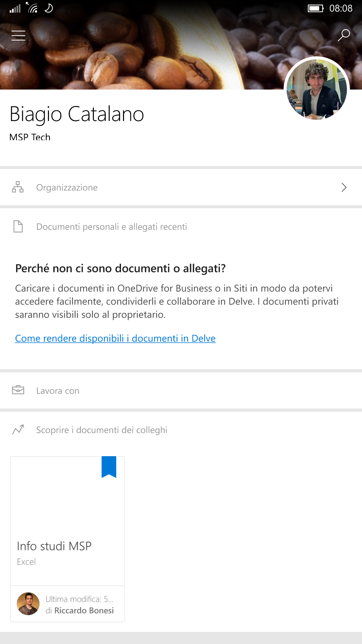
Task: Expand the Organizzazione chevron arrow
Action: tap(344, 187)
